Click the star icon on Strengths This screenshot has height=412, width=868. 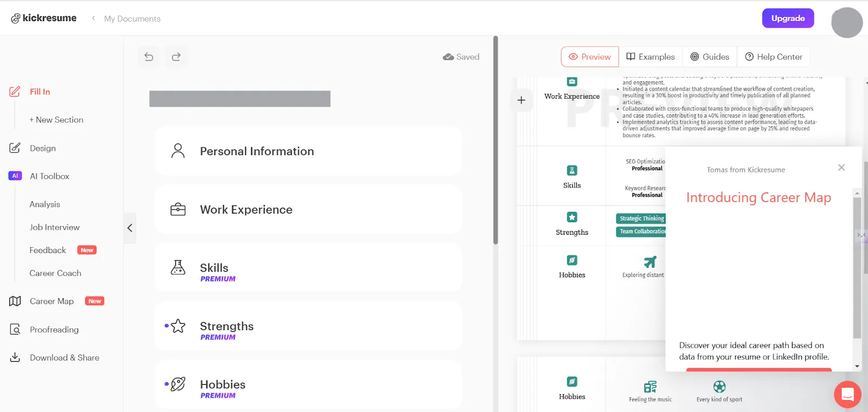click(178, 326)
